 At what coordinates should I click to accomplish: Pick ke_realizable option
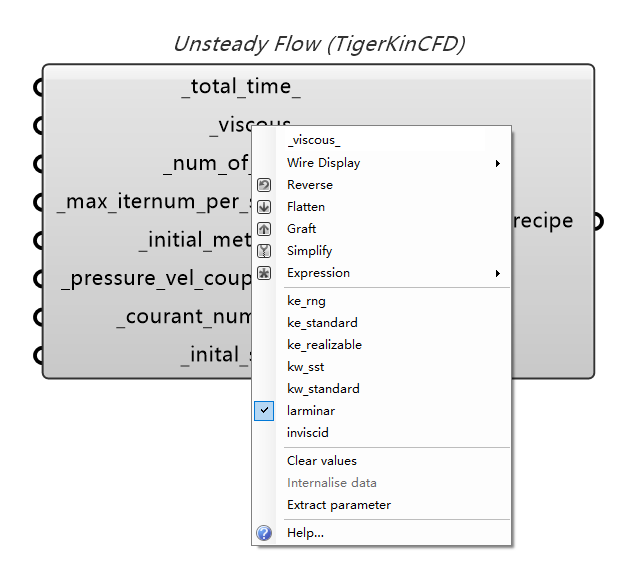pos(324,345)
